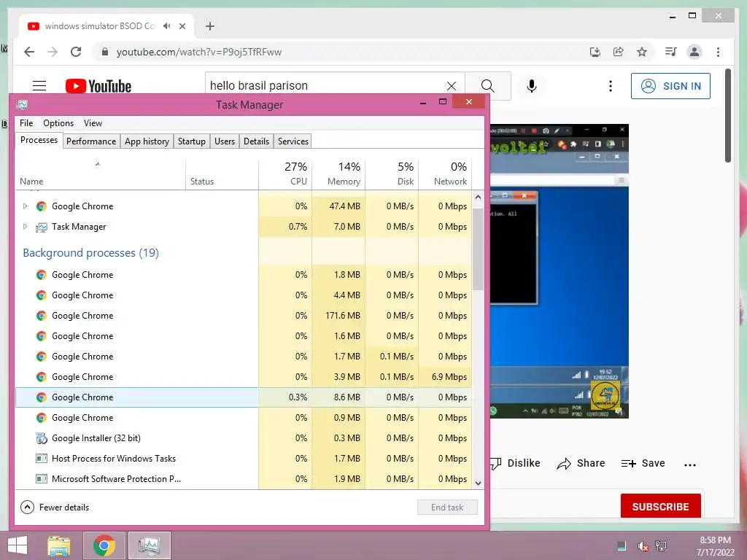This screenshot has height=560, width=747.
Task: Switch to the Startup tab
Action: coord(192,141)
